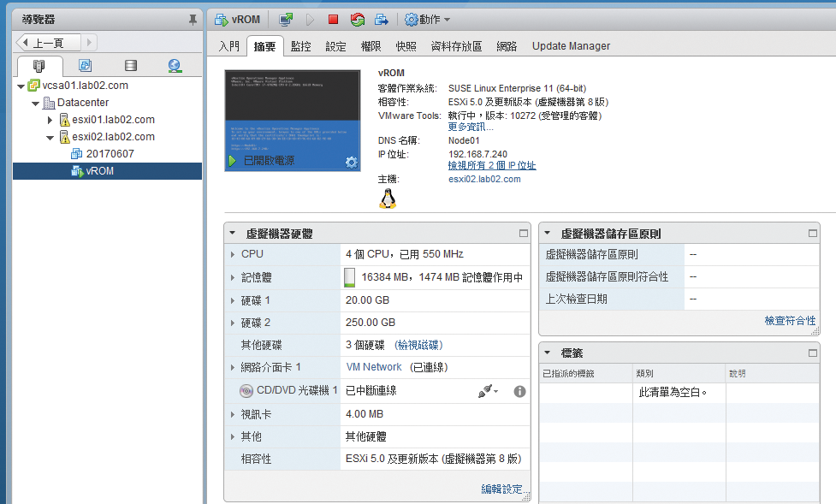Image resolution: width=836 pixels, height=504 pixels.
Task: Minimize the VM Storage Policies panel
Action: pyautogui.click(x=813, y=234)
